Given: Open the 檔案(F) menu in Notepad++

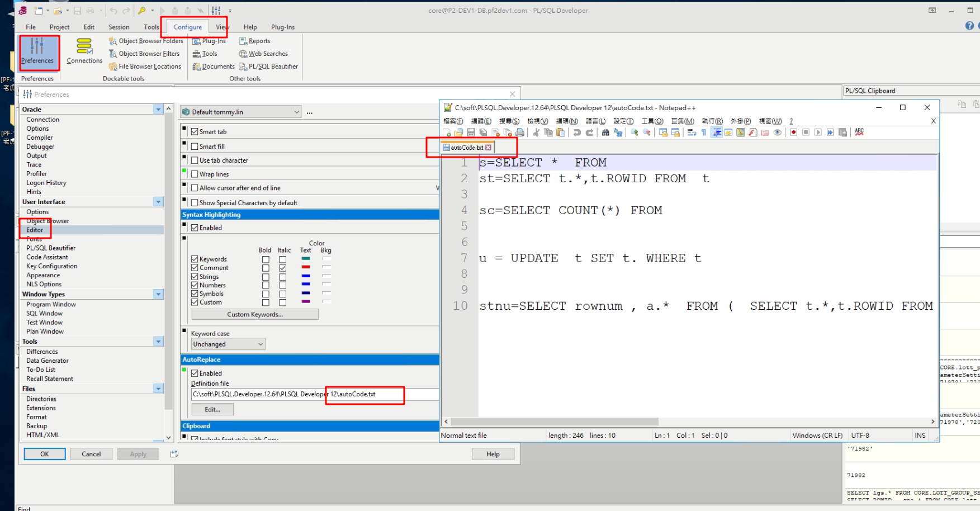Looking at the screenshot, I should (453, 121).
